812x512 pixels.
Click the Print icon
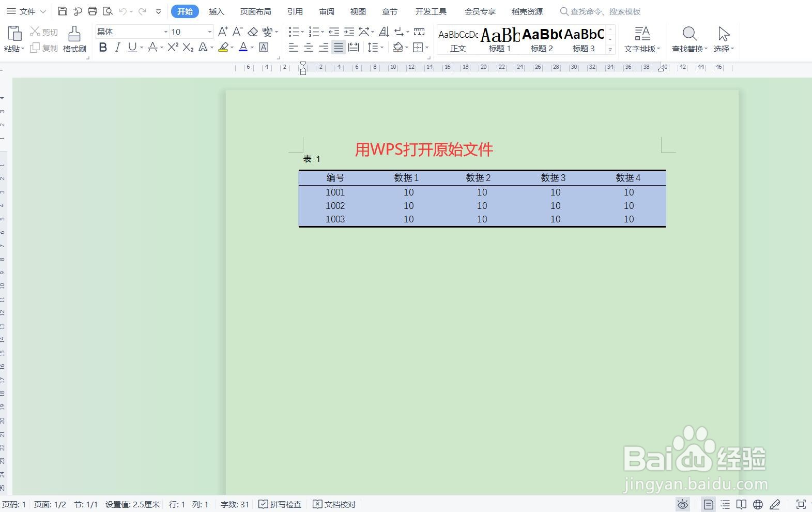click(x=93, y=11)
